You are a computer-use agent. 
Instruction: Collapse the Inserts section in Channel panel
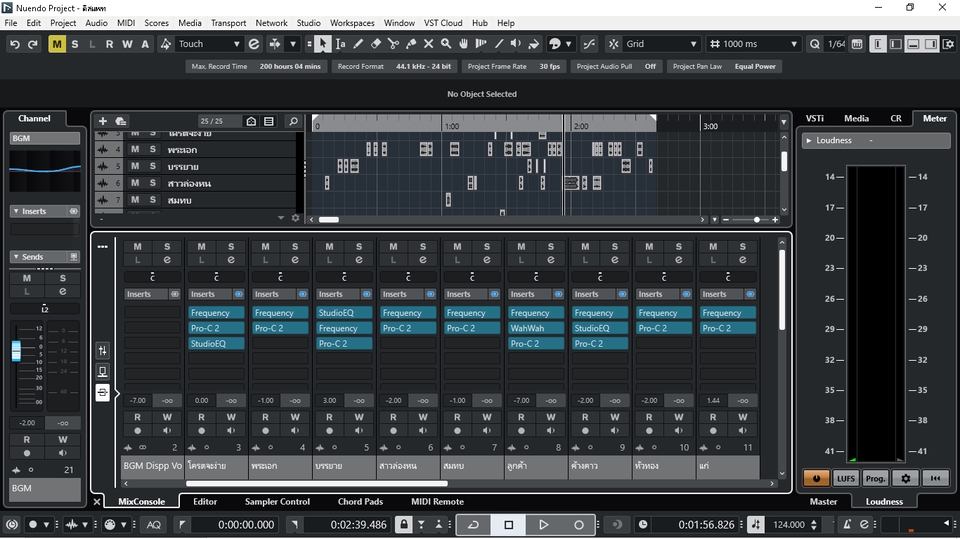(17, 211)
